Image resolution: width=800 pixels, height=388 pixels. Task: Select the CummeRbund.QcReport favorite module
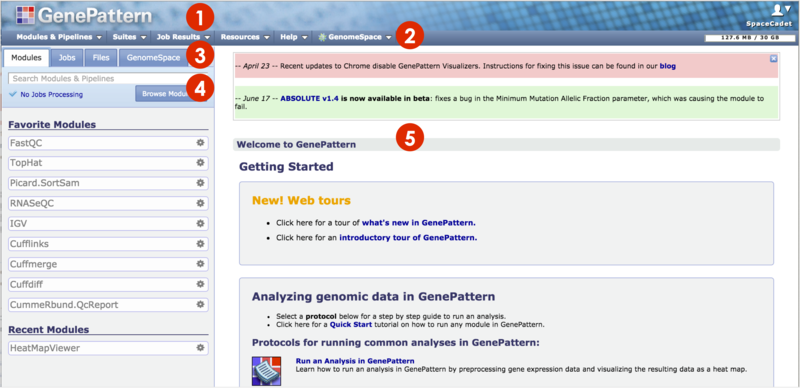coord(108,305)
